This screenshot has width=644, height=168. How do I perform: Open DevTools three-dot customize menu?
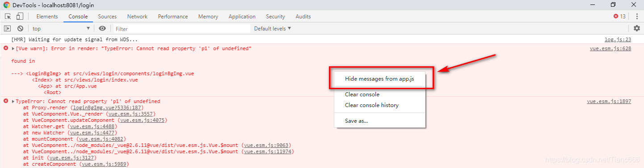(x=637, y=17)
